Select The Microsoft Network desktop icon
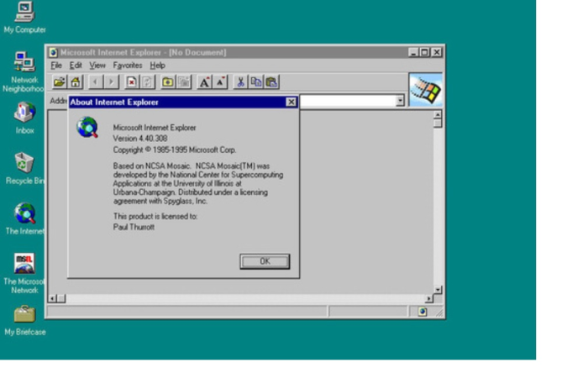 click(24, 273)
